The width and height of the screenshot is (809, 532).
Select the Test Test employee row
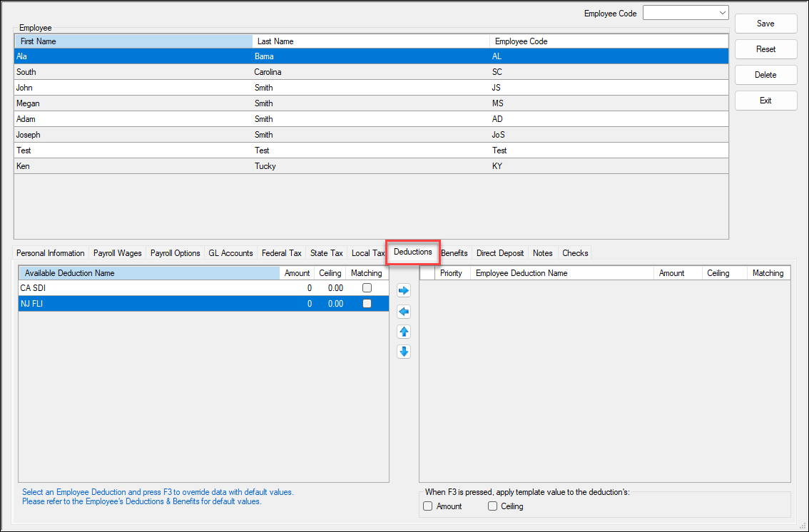pos(371,150)
